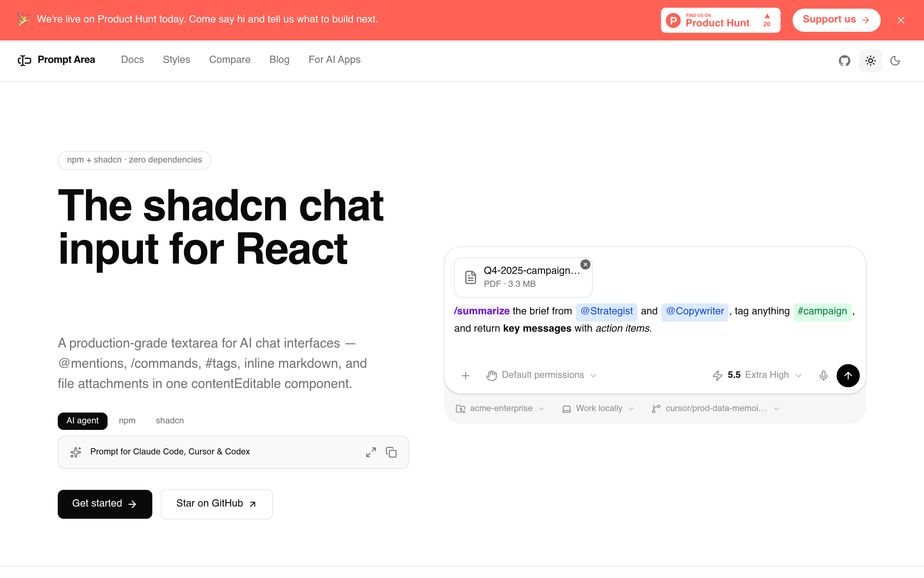The height and width of the screenshot is (578, 924).
Task: Open the 5.5 Extra High model dropdown
Action: (x=757, y=375)
